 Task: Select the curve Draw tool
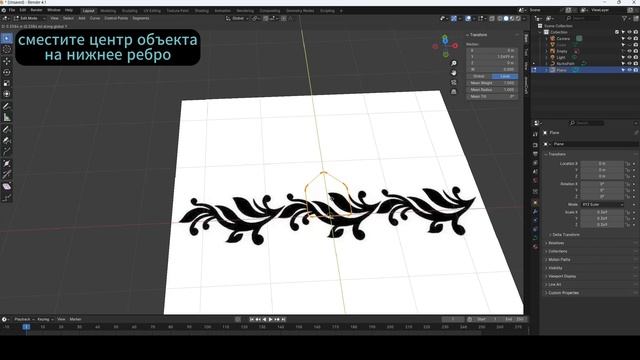click(7, 129)
